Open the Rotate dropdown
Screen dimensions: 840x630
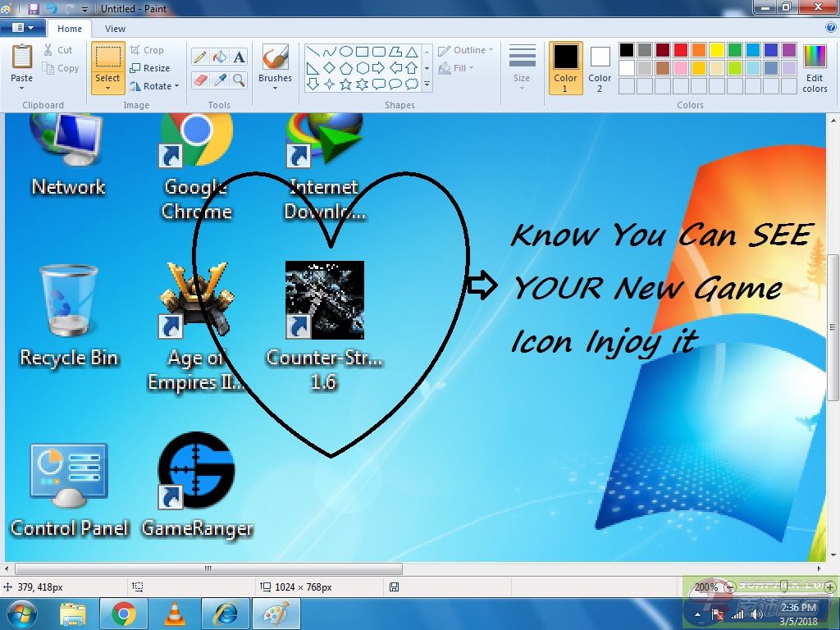[154, 86]
